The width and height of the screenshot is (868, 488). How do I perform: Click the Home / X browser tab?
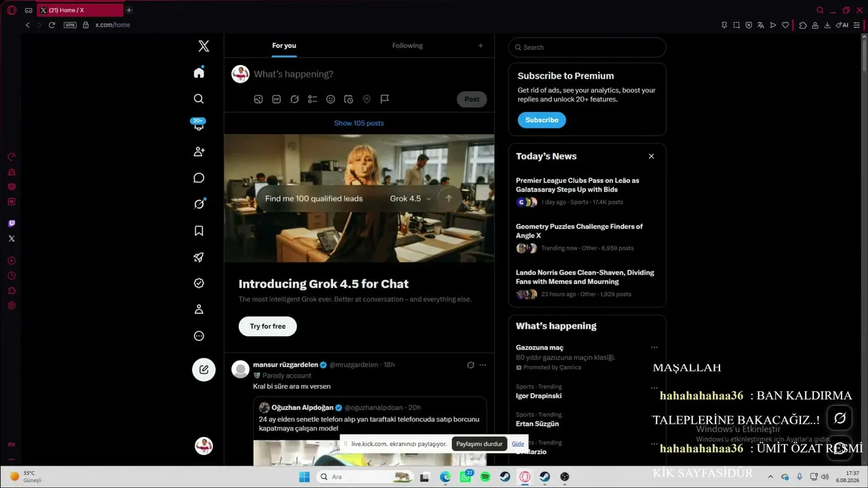(x=80, y=10)
